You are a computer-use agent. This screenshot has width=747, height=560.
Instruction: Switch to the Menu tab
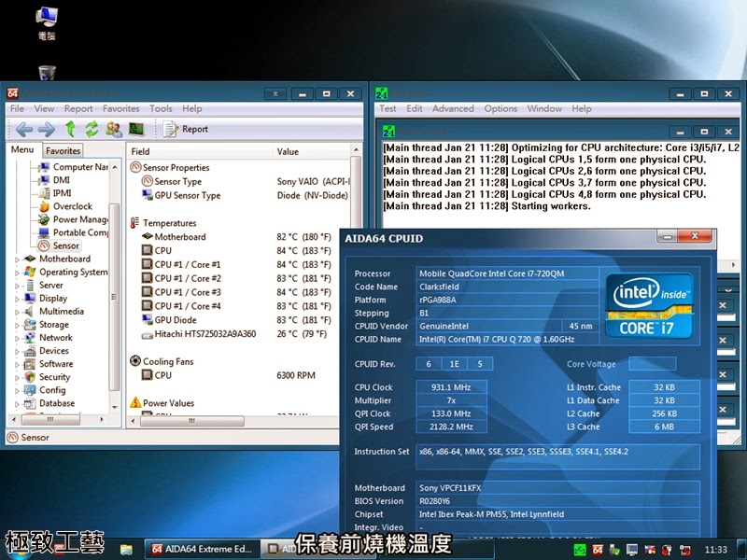(22, 149)
